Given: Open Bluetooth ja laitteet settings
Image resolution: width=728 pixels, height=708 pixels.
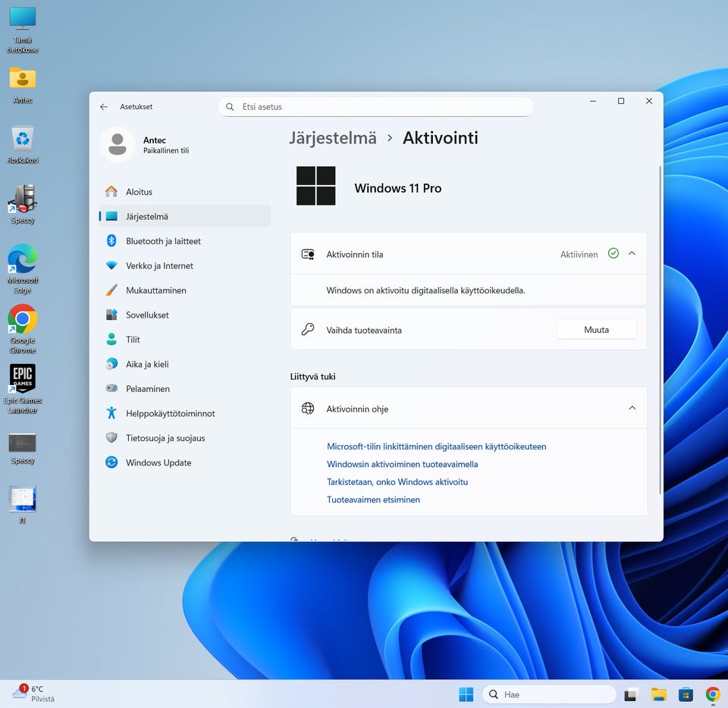Looking at the screenshot, I should pos(163,241).
